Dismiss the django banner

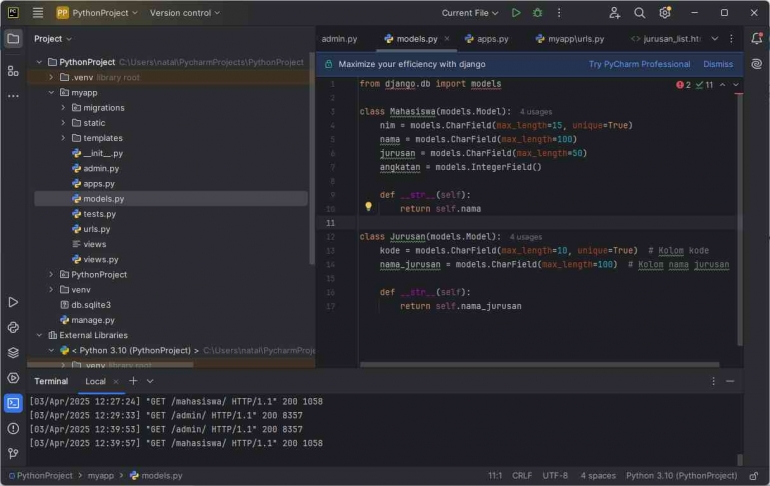718,64
